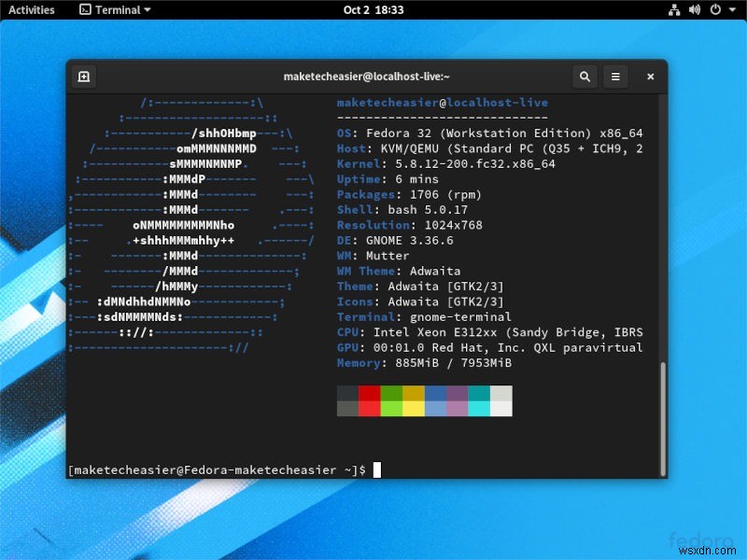
Task: Click the terminal command prompt line
Action: click(224, 469)
